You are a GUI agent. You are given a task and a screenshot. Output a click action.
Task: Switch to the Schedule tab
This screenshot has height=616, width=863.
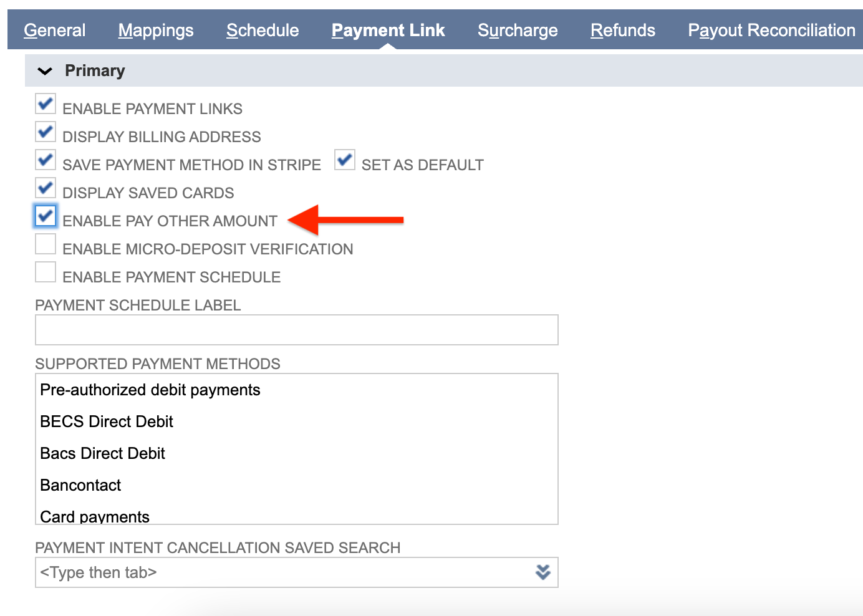[262, 29]
